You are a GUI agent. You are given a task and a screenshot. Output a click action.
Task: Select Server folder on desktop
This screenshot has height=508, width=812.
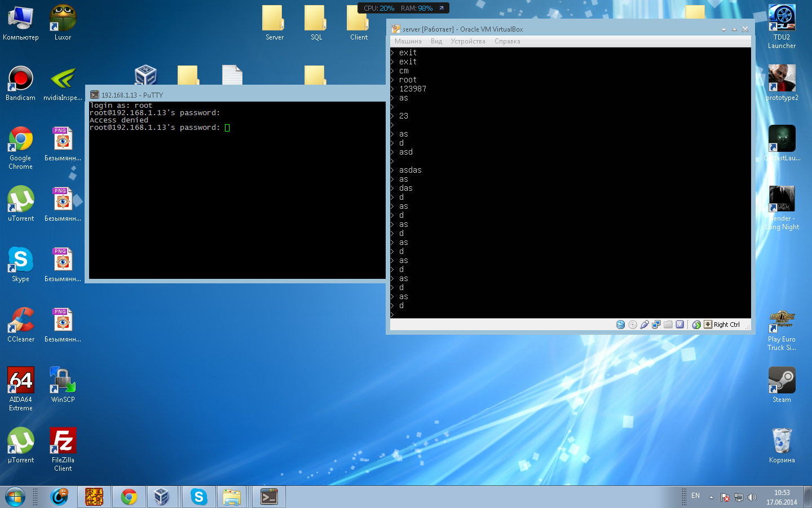pyautogui.click(x=274, y=23)
